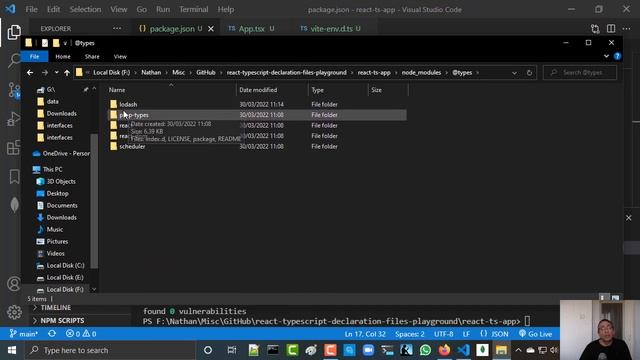The image size is (640, 360).
Task: Expand the File Explorer ribbon chevron
Action: click(607, 56)
